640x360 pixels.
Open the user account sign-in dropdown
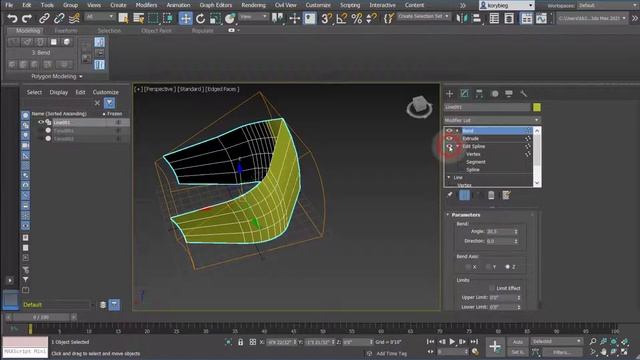507,5
